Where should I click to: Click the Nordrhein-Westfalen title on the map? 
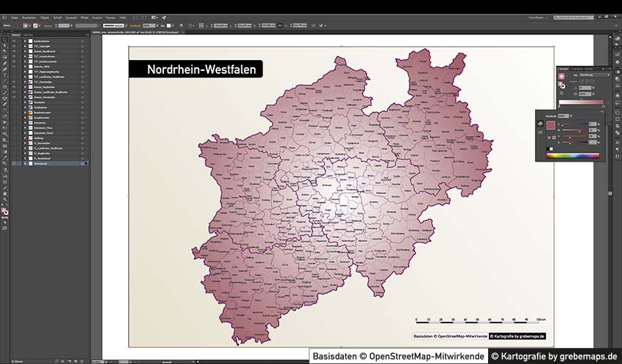195,69
